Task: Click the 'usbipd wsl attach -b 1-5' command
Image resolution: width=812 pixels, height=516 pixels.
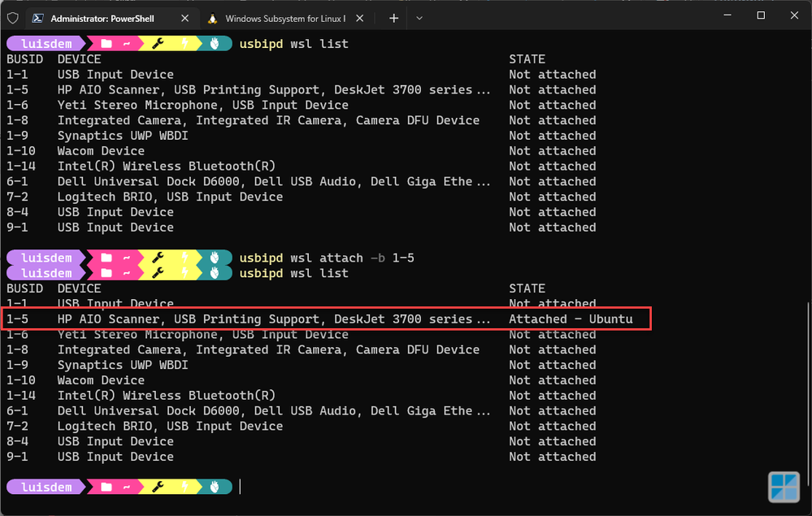Action: pos(327,258)
